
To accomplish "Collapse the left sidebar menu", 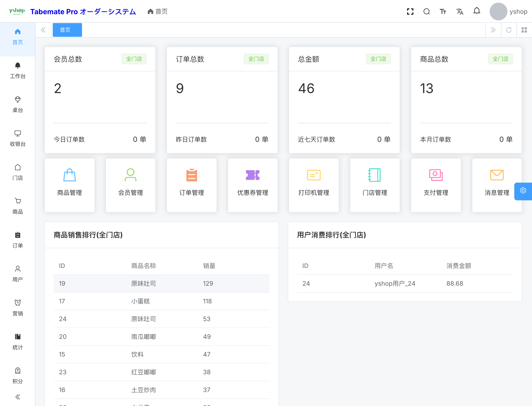I will [x=18, y=396].
